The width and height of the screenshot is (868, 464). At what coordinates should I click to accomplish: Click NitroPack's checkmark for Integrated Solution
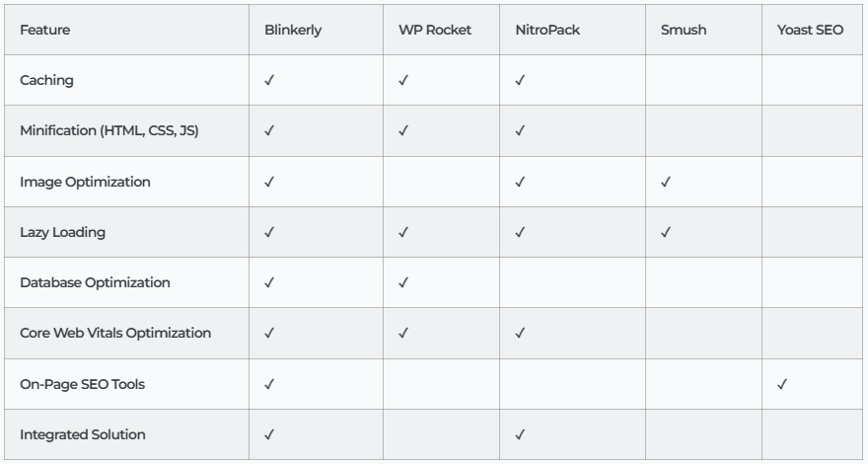[x=520, y=434]
